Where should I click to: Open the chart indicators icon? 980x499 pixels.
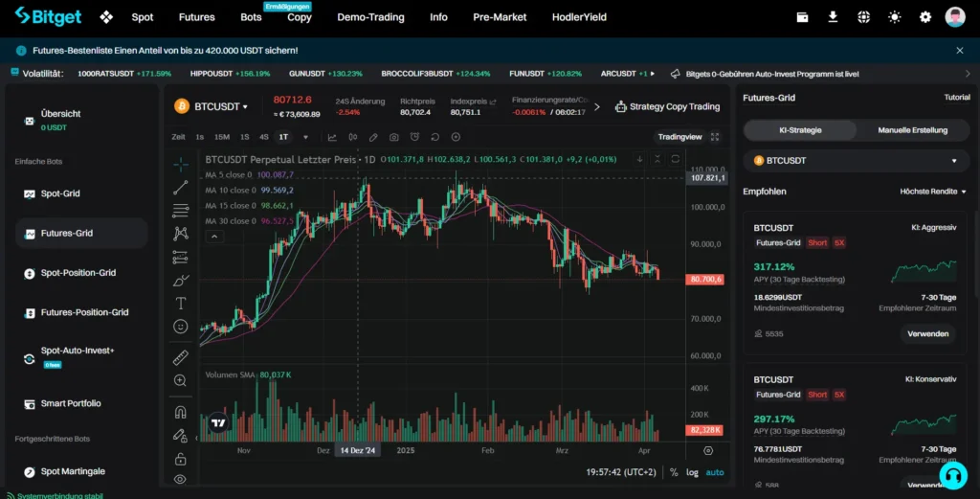click(332, 137)
